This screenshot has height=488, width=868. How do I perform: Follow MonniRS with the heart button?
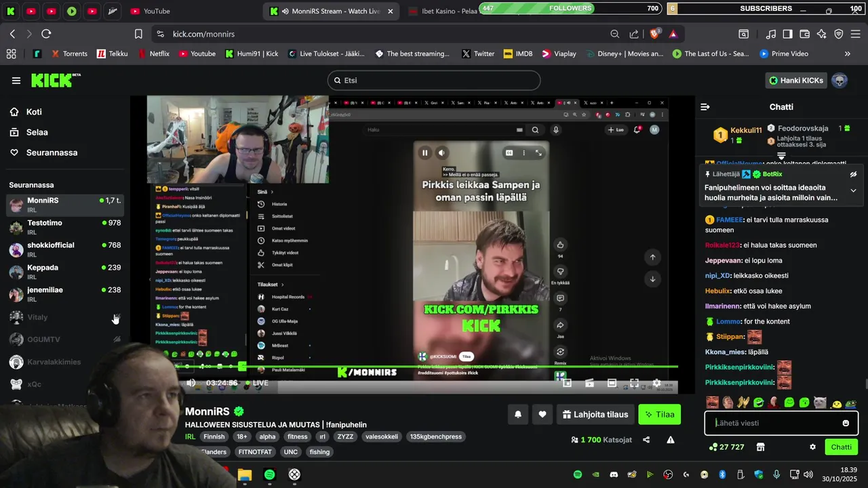pos(542,414)
